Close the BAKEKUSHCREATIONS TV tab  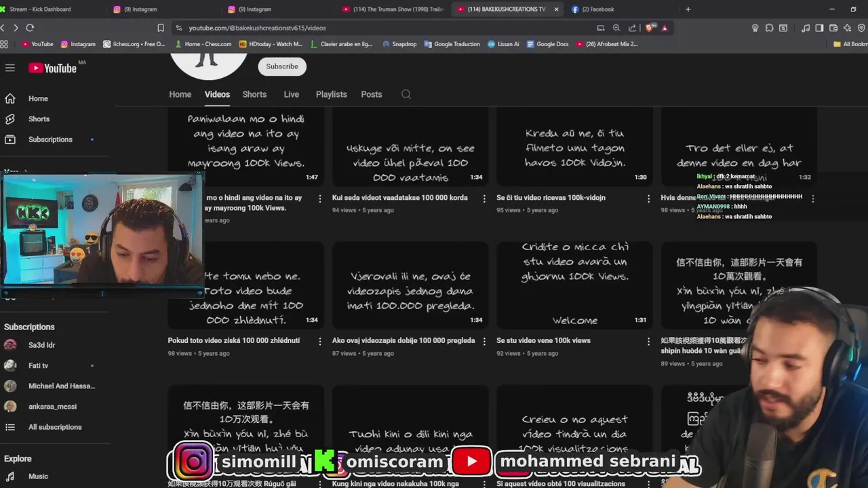pyautogui.click(x=557, y=9)
